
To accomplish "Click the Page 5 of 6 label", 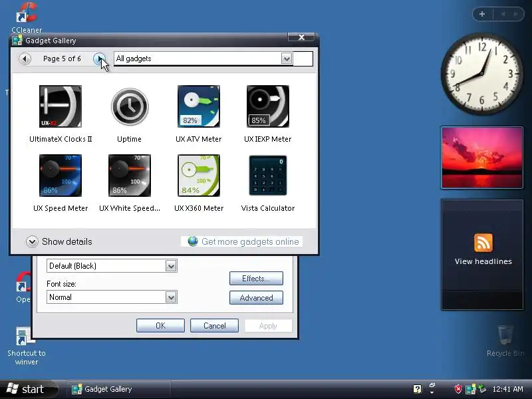I will pyautogui.click(x=62, y=59).
